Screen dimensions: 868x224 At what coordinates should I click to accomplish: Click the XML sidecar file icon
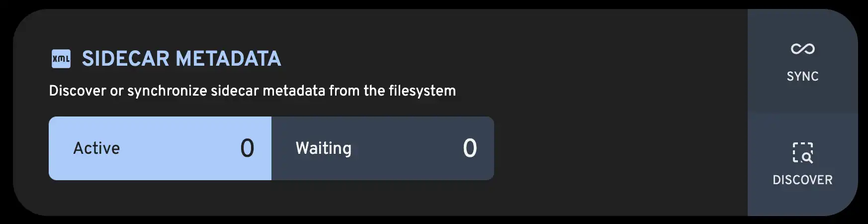coord(61,59)
